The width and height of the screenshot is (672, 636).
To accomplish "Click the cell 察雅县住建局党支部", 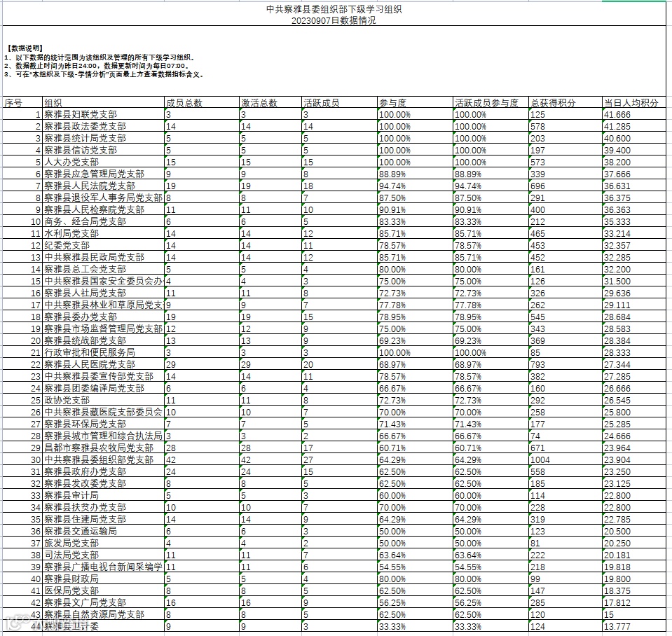I will (103, 520).
